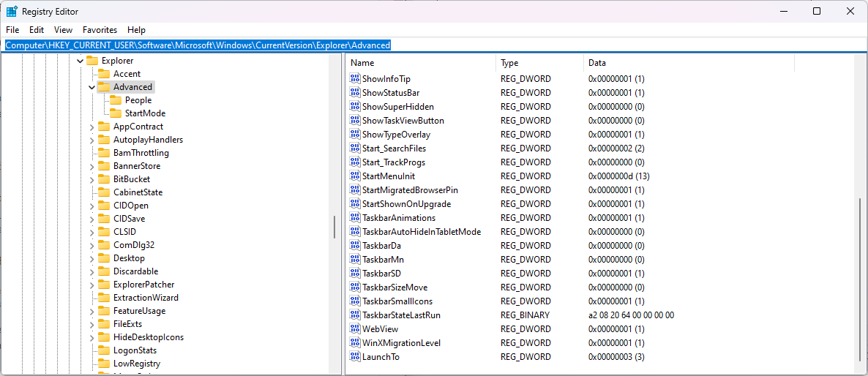868x376 pixels.
Task: Expand the AppContract key
Action: point(92,127)
